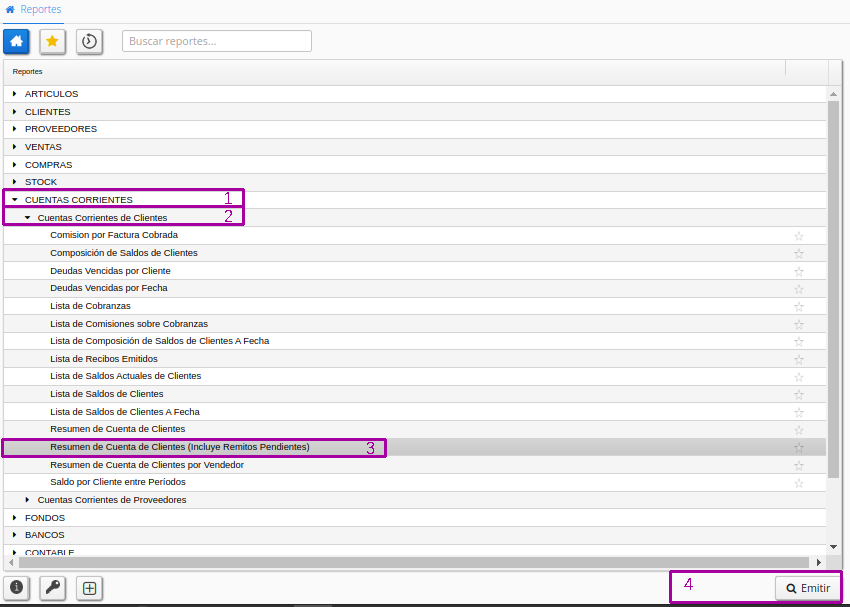Toggle favorite star for Deudas Vencidas por Cliente
Screen dimensions: 850x607
point(799,271)
